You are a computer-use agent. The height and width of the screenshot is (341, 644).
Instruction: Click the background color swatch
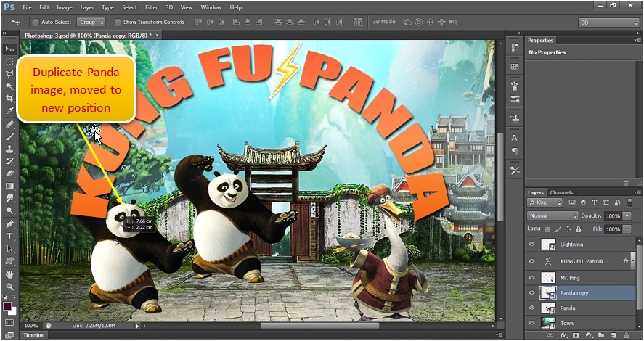(12, 311)
